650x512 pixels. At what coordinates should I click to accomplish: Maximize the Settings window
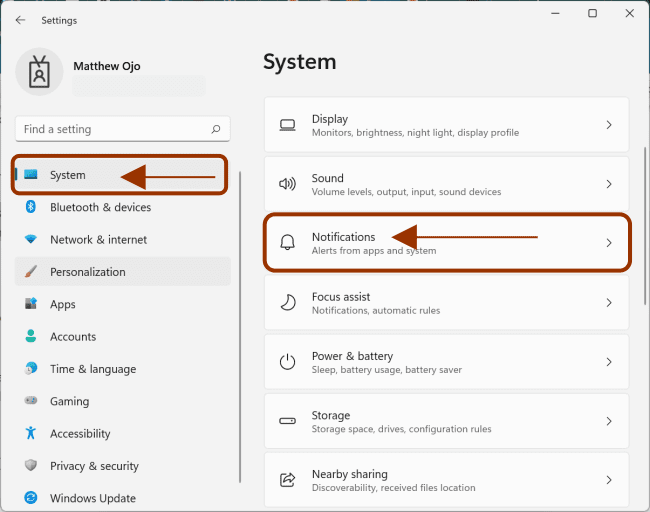[x=592, y=13]
